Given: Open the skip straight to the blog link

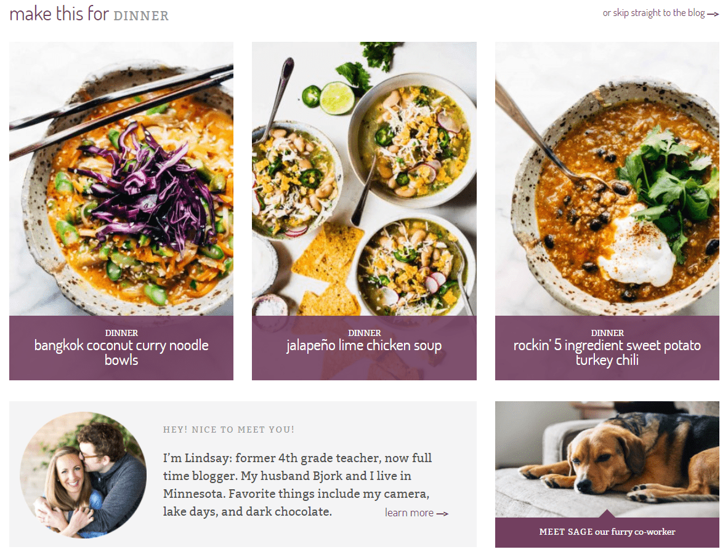Looking at the screenshot, I should (x=661, y=13).
